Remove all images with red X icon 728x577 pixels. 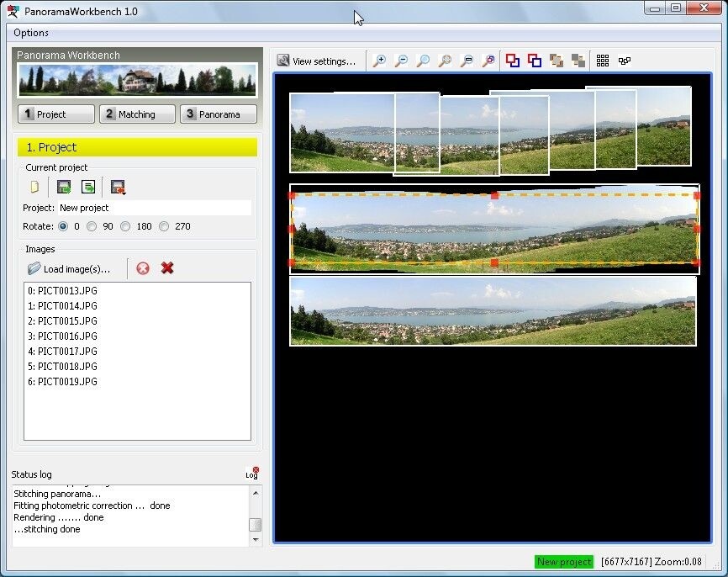[167, 267]
